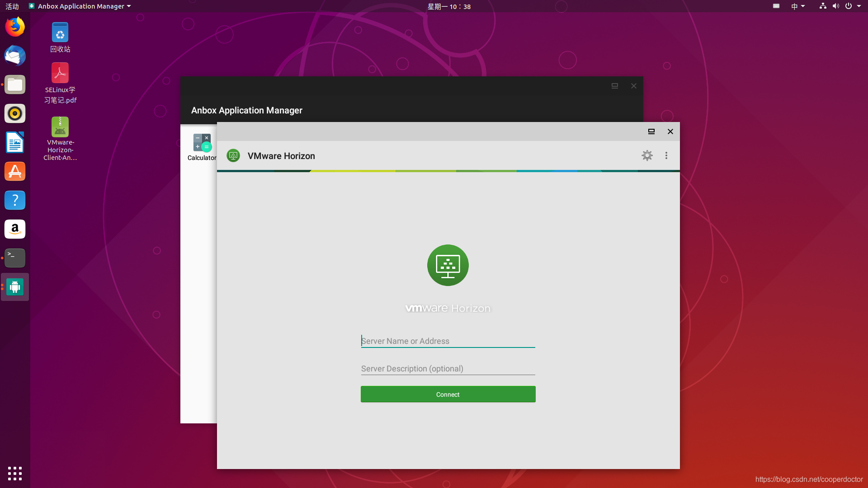
Task: Click the Anbox Application Manager title text
Action: pyautogui.click(x=246, y=110)
